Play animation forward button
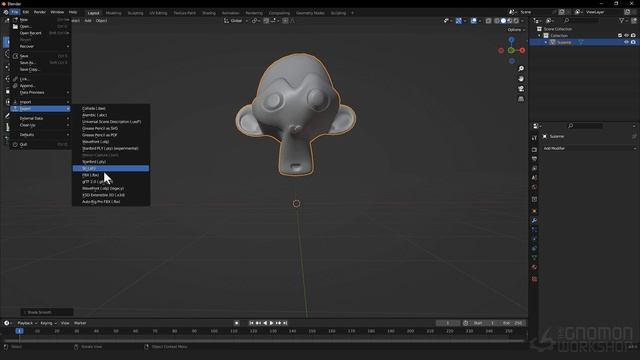Image resolution: width=640 pixels, height=360 pixels. pos(271,323)
